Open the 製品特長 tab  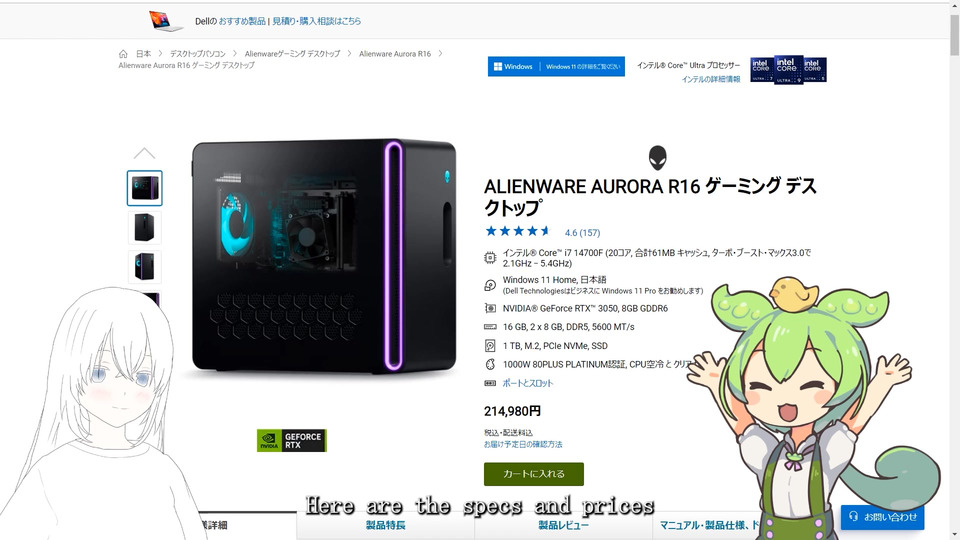[x=385, y=525]
